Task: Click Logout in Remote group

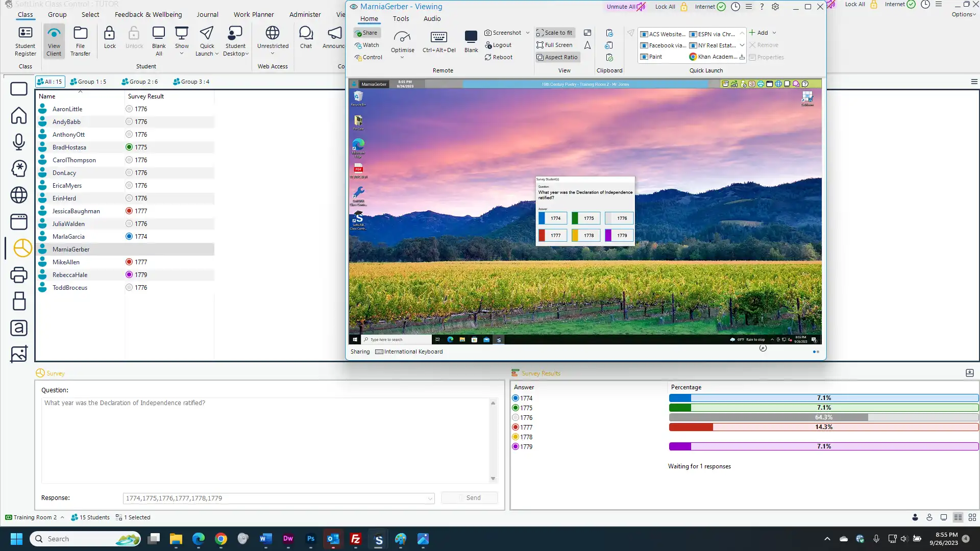Action: [498, 45]
